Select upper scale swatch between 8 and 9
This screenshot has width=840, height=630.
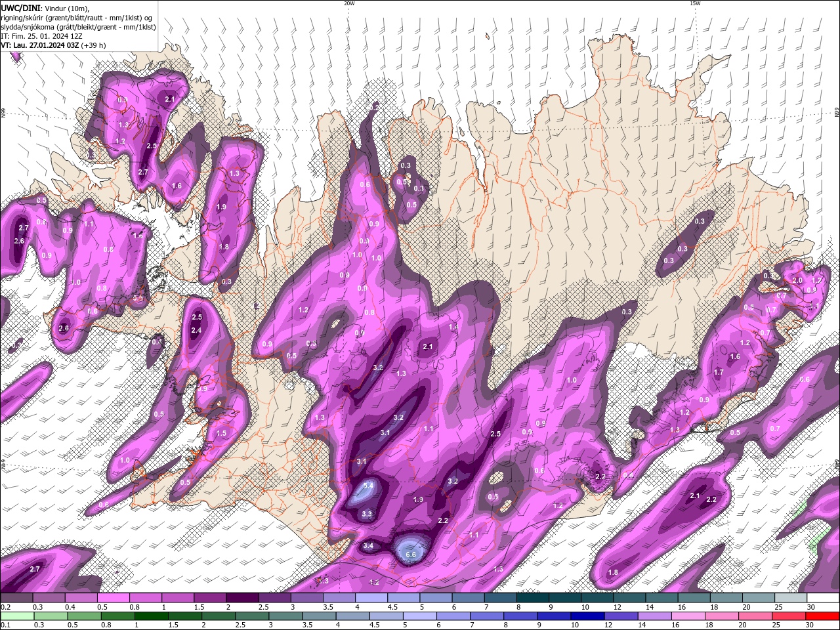pos(533,598)
